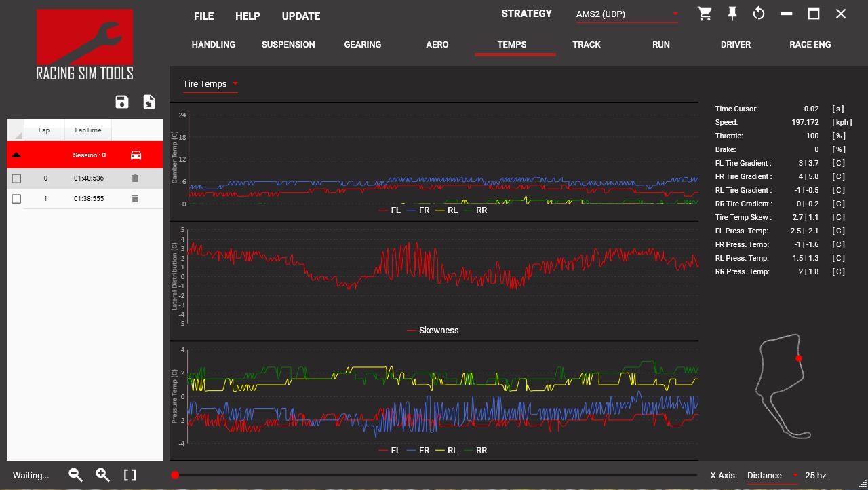Maximize the application window
The image size is (868, 490).
pos(814,14)
